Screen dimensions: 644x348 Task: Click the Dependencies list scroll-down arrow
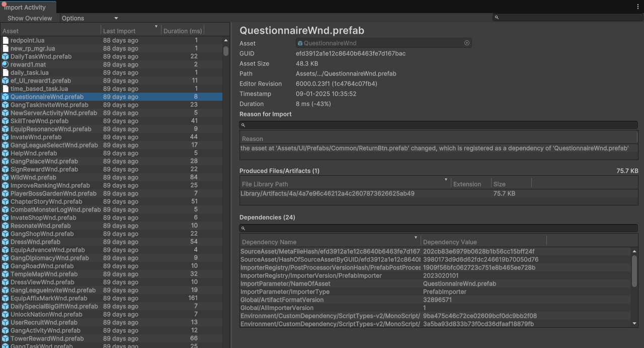[x=634, y=324]
